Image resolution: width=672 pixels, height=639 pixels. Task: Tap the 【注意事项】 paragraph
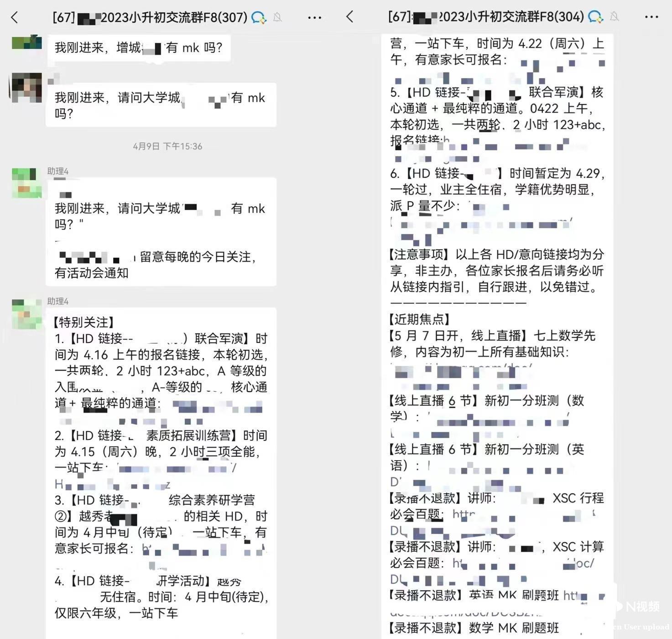pos(496,271)
